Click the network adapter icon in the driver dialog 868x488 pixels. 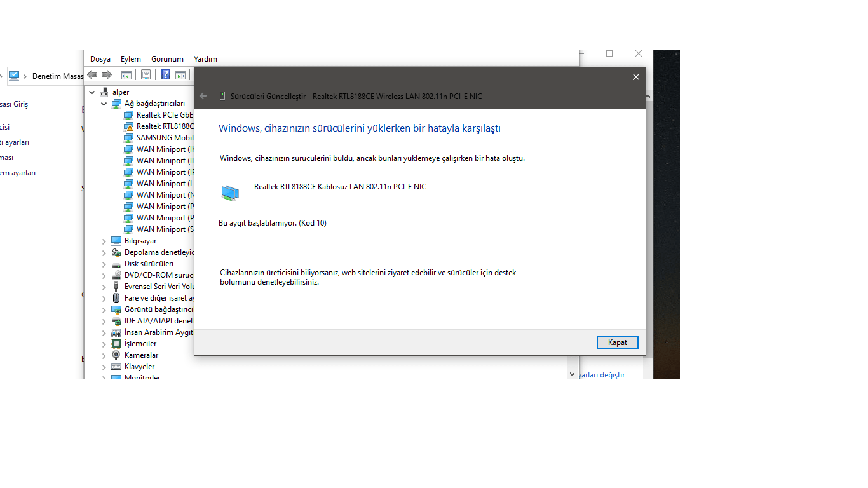[x=230, y=193]
